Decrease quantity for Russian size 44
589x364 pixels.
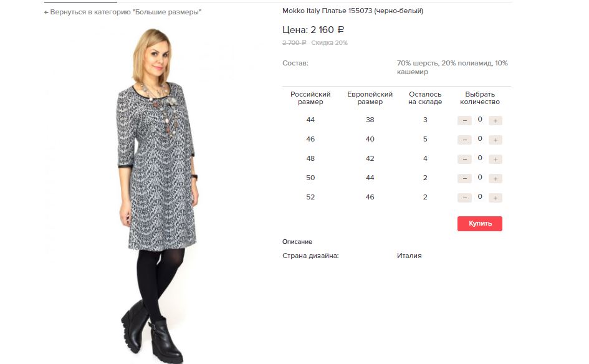click(464, 120)
